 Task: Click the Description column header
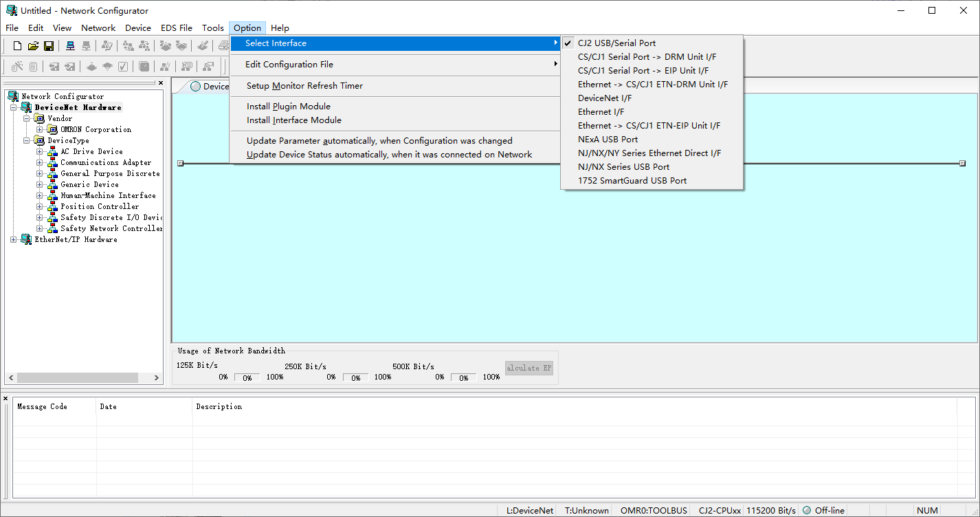[x=219, y=407]
